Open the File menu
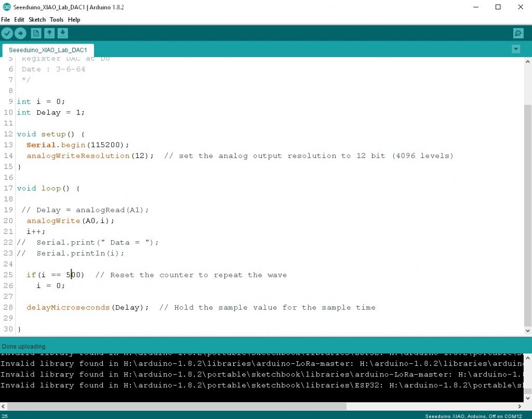Viewport: 532px width, 419px height. (x=5, y=20)
